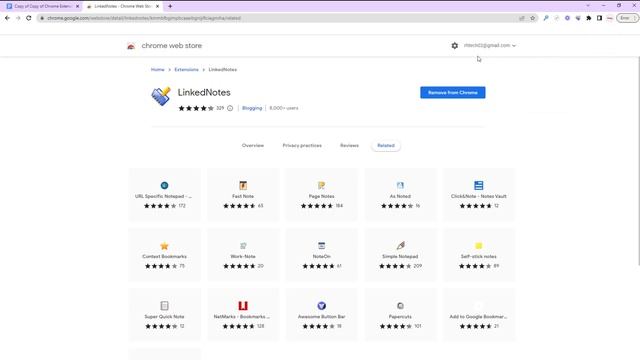Click the Chrome Web Store rainbow logo
This screenshot has width=640, height=360.
131,46
